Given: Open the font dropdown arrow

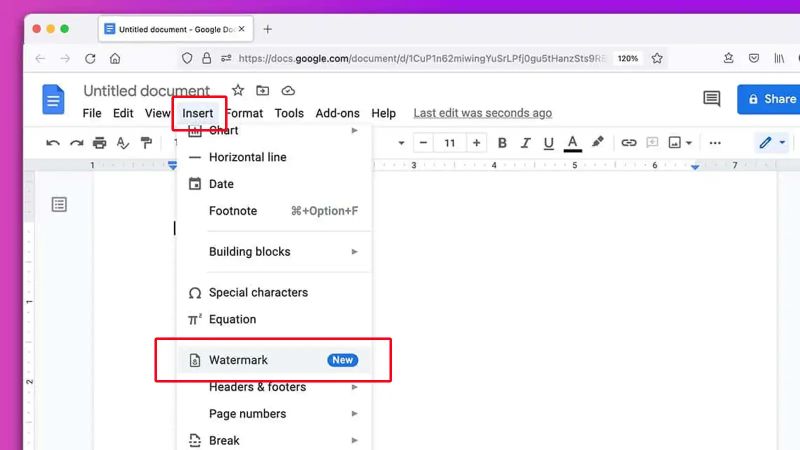Looking at the screenshot, I should click(x=401, y=143).
